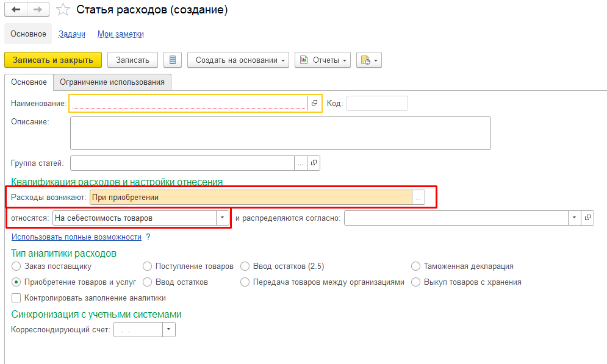The height and width of the screenshot is (364, 607).
Task: Add form to favorites with star icon
Action: [x=63, y=10]
